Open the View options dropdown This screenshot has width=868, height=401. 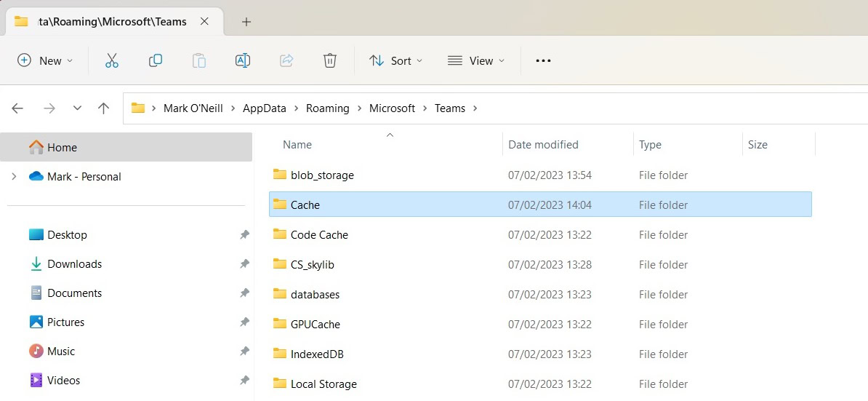pyautogui.click(x=476, y=61)
